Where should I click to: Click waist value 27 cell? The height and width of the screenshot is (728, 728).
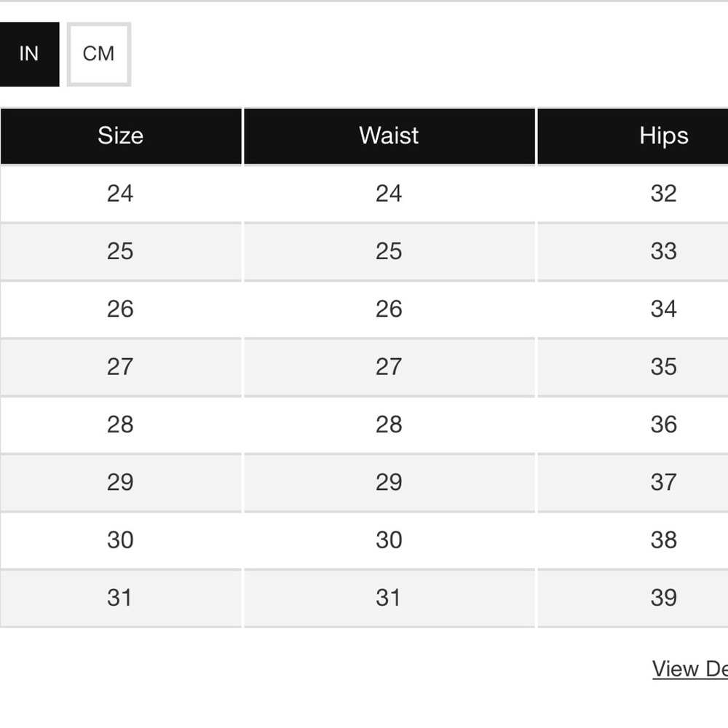(389, 367)
